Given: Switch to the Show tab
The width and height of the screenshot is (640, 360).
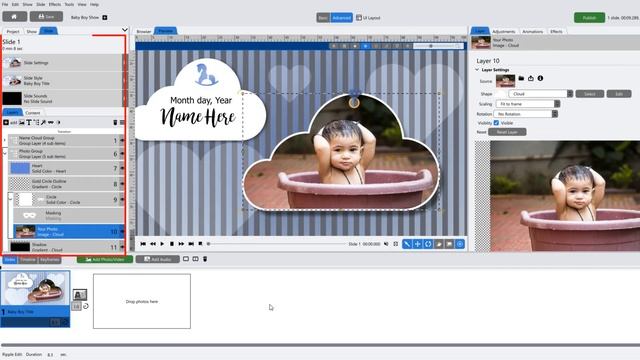Looking at the screenshot, I should point(31,31).
